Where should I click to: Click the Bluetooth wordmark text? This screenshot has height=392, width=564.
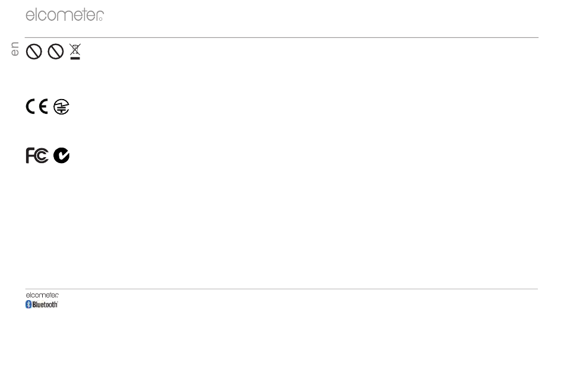point(45,304)
